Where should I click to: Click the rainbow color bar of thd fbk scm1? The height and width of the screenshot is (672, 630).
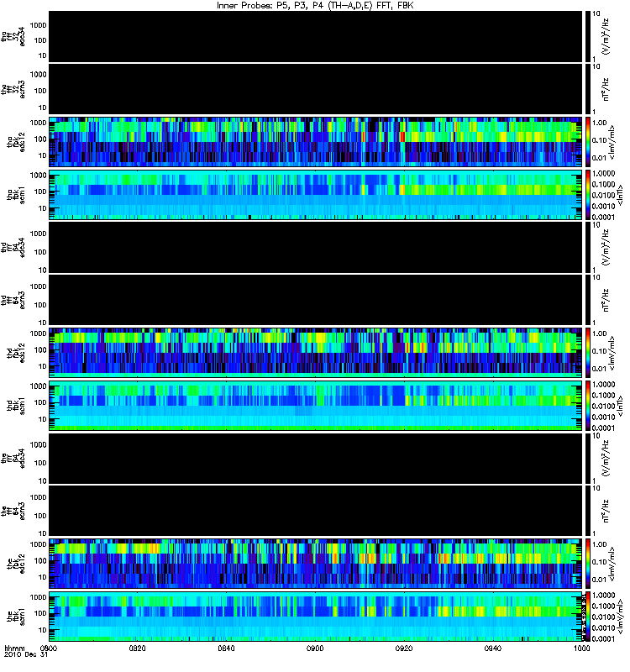tap(587, 406)
